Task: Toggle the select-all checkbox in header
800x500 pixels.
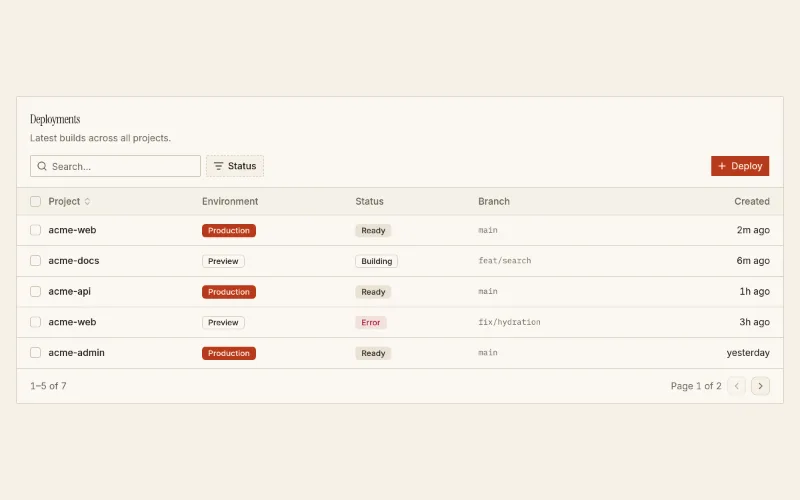Action: point(35,202)
